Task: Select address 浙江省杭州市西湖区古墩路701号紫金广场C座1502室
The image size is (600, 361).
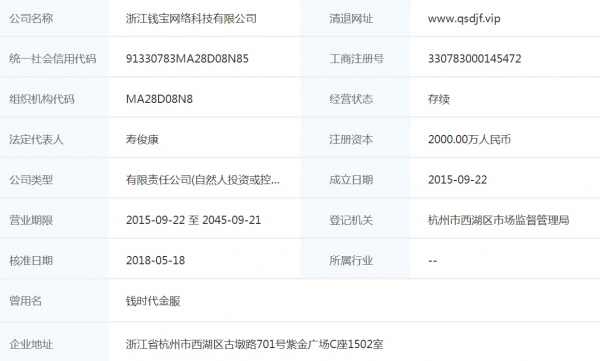Action: pos(254,344)
